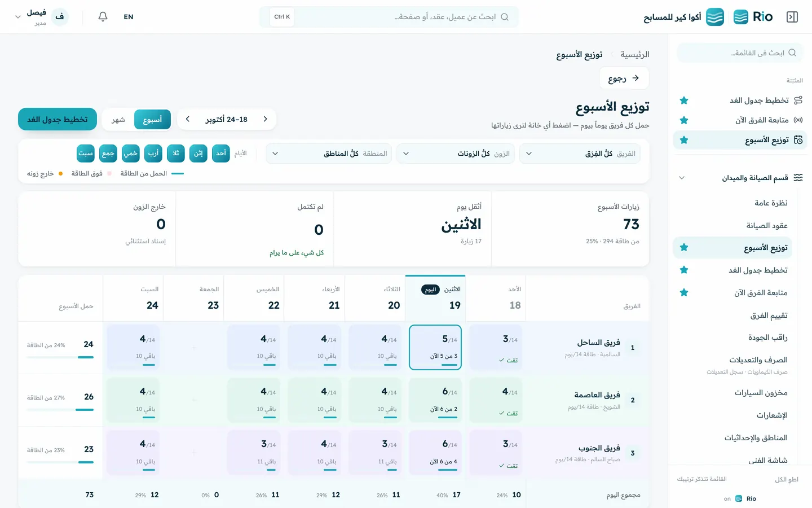
Task: Click فريق الجنوب weekly load progress bar
Action: tap(60, 462)
